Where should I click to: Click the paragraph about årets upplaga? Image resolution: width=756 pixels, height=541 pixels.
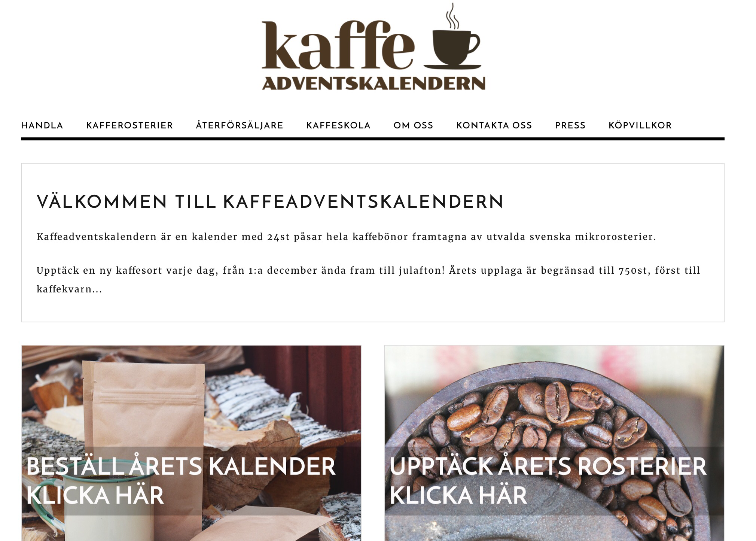pos(368,280)
